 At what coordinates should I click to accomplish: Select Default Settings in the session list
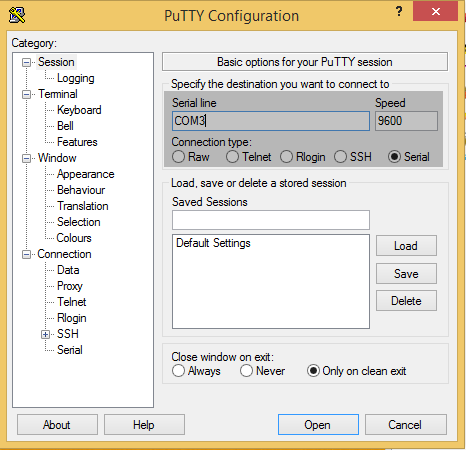[x=213, y=243]
